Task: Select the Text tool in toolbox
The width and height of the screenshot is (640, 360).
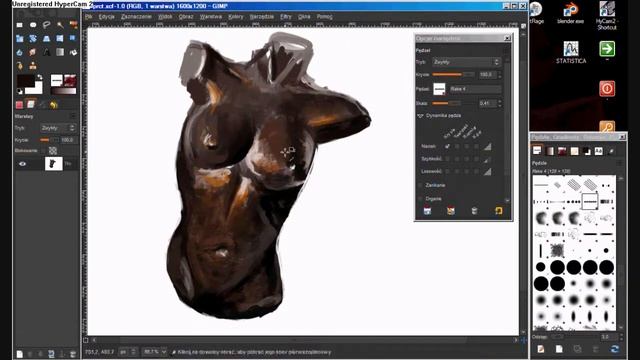Action: [47, 52]
